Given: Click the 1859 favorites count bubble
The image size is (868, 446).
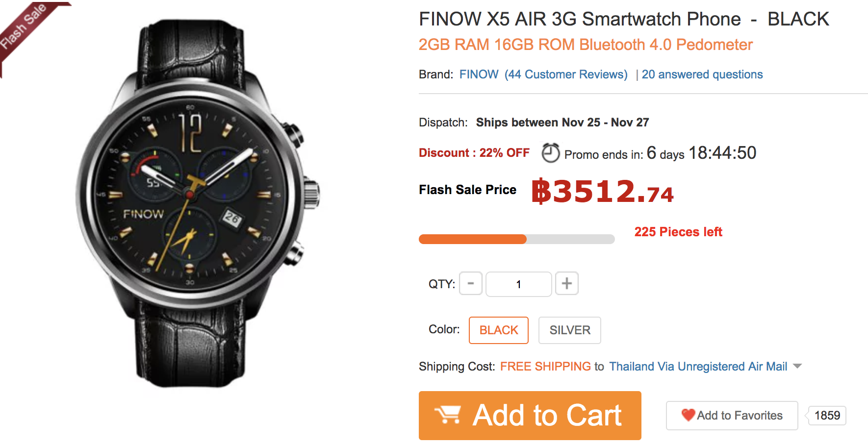Looking at the screenshot, I should 827,416.
